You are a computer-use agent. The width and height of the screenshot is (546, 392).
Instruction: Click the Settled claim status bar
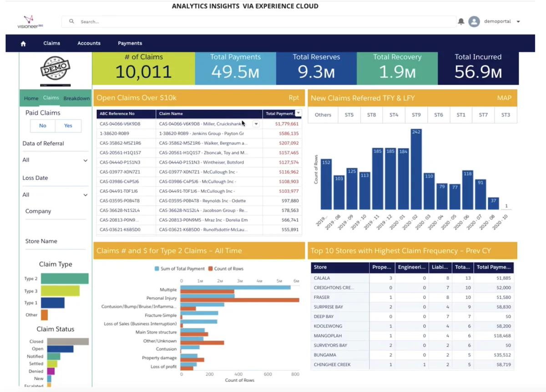[x=52, y=364]
